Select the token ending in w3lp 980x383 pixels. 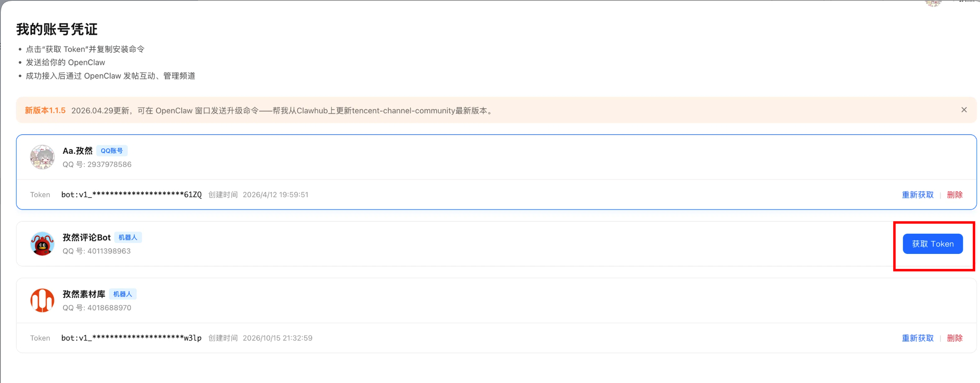pos(132,338)
